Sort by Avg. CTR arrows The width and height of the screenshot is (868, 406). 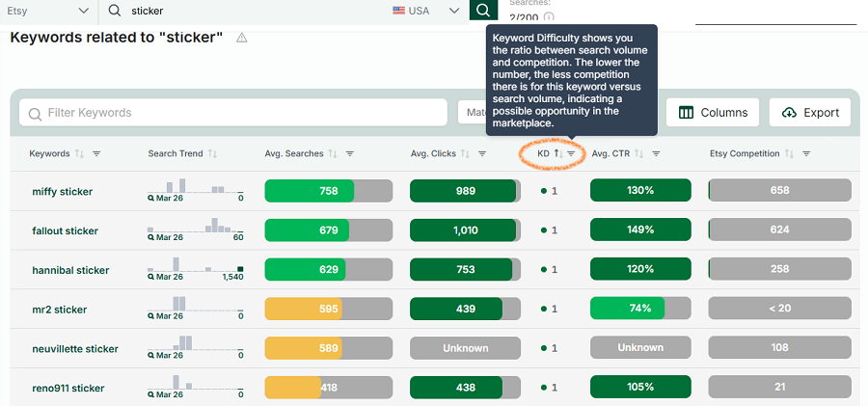click(x=638, y=153)
